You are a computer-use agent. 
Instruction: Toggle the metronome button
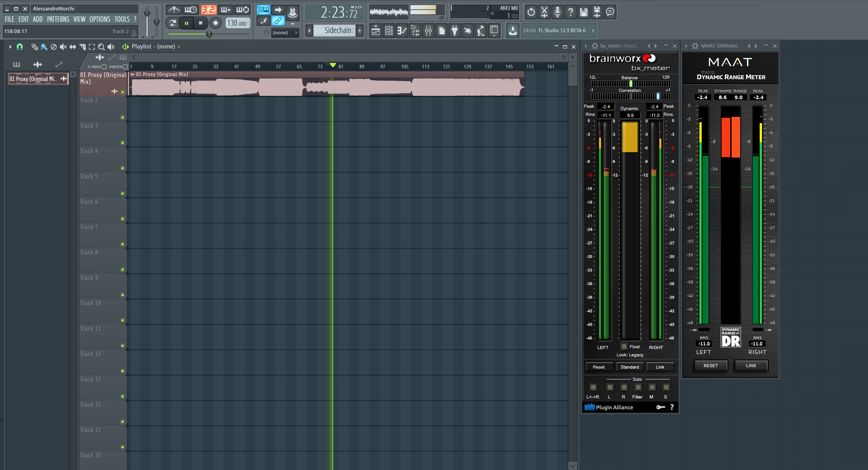click(174, 10)
